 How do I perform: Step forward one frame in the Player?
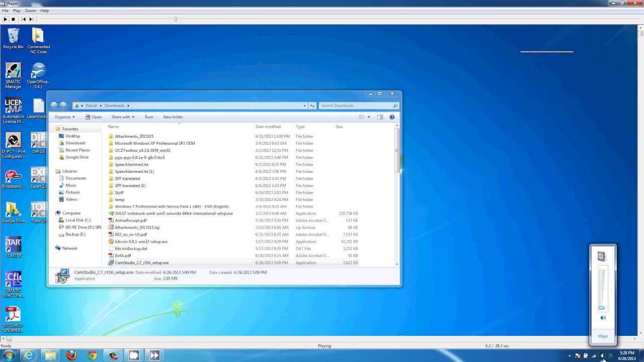tap(30, 19)
